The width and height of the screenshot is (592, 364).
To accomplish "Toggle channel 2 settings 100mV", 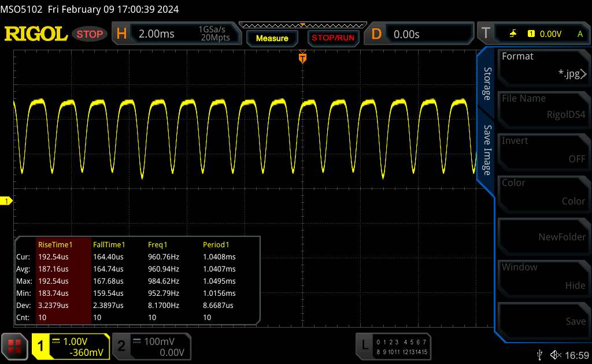I will tap(151, 346).
